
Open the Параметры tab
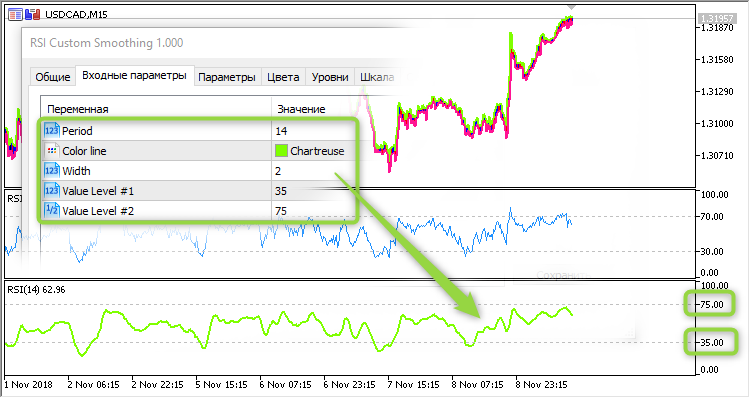coord(227,77)
